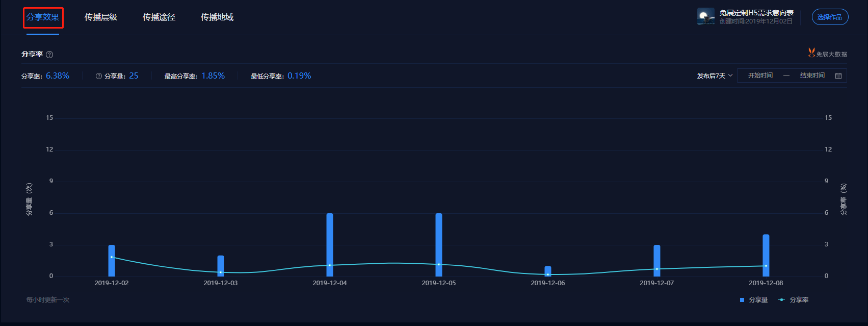Click the 选择作品 button

[830, 17]
